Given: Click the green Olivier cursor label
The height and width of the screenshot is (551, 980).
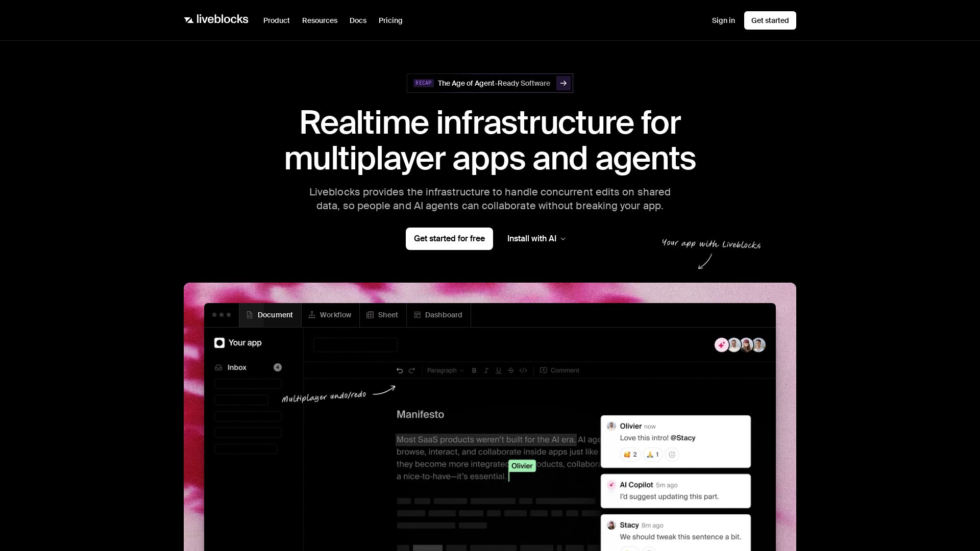Looking at the screenshot, I should coord(522,466).
